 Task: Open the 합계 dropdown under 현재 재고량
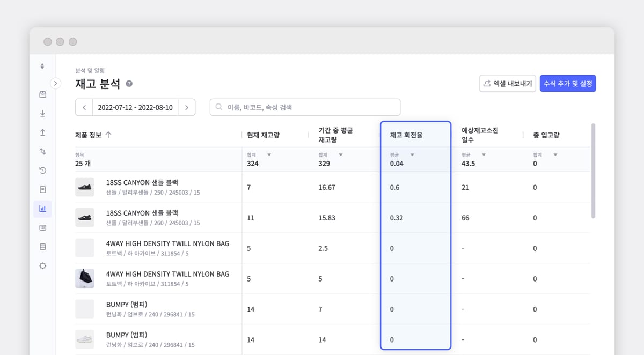[269, 155]
